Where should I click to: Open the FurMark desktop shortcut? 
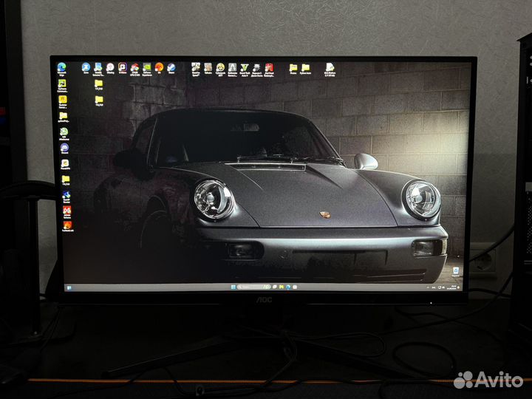click(x=67, y=226)
